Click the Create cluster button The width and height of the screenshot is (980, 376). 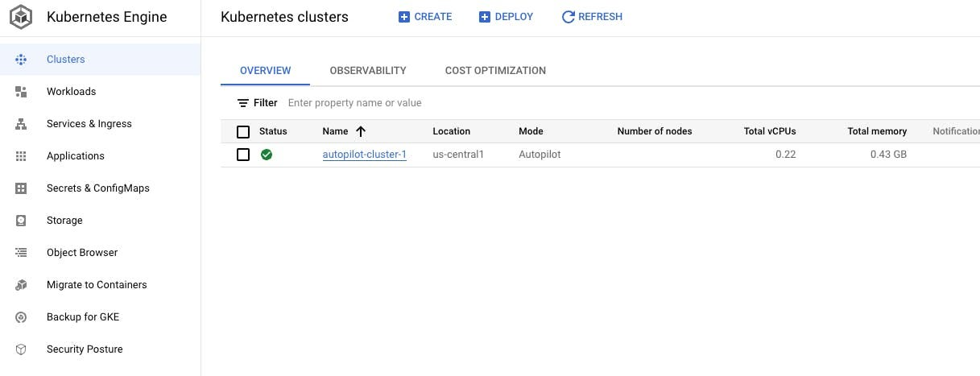[x=425, y=17]
